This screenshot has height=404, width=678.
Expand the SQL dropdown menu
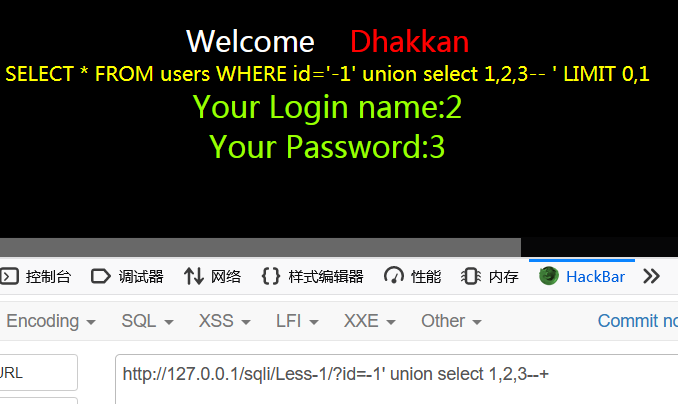pos(147,321)
